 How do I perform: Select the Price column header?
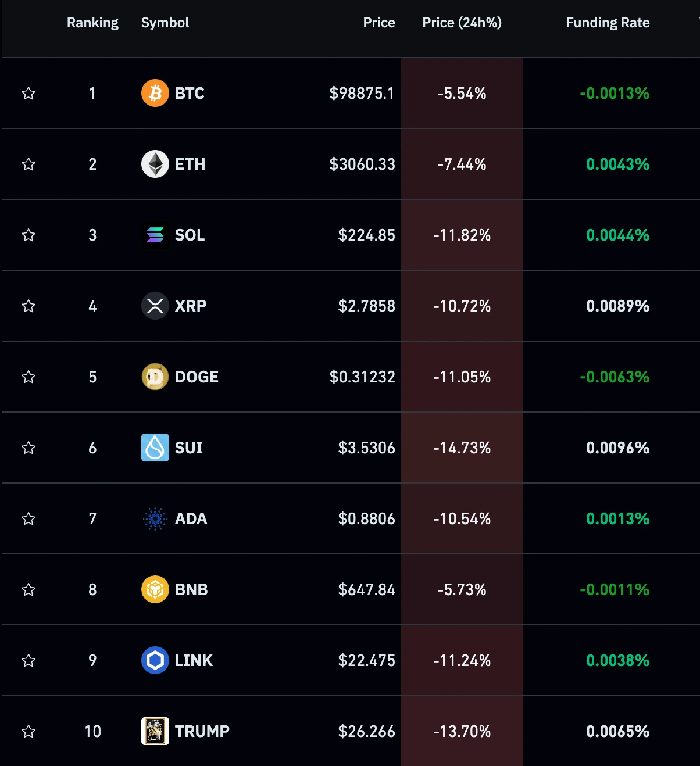(379, 23)
